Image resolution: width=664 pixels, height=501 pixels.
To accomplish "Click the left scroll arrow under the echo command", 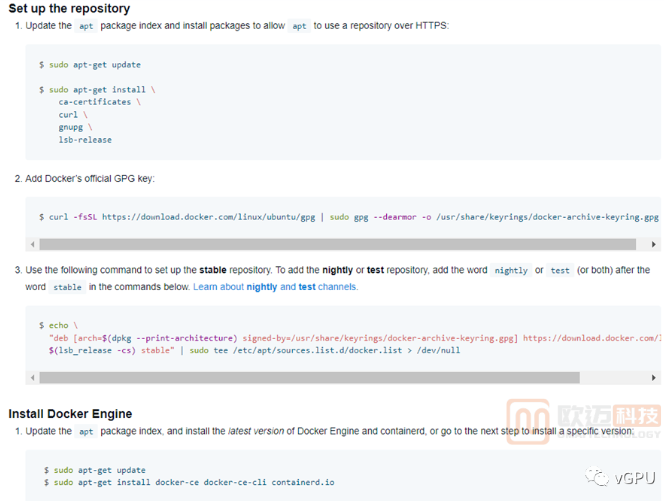I will [33, 377].
